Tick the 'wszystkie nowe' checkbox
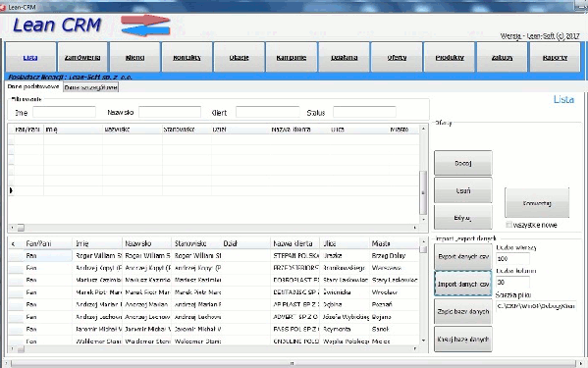588x368 pixels. click(508, 225)
